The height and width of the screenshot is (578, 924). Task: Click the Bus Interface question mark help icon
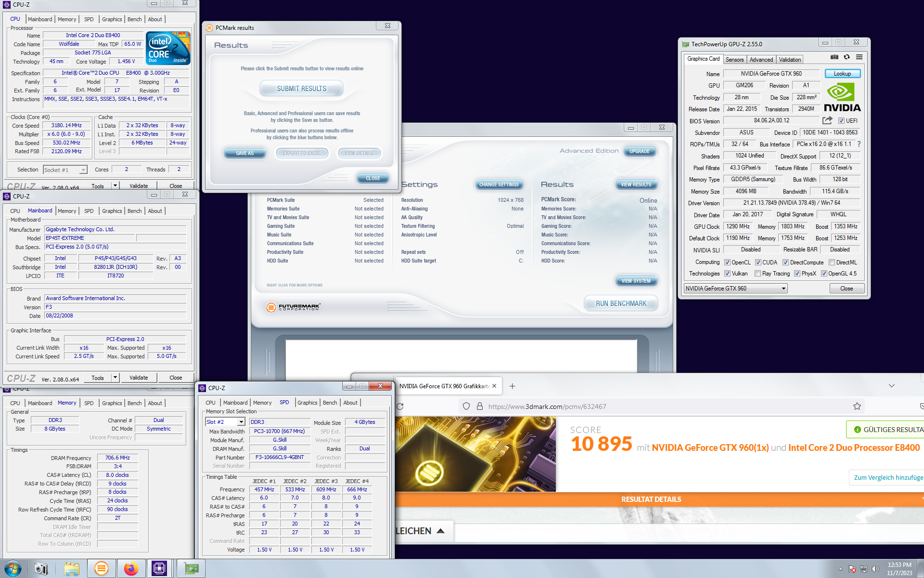point(859,144)
